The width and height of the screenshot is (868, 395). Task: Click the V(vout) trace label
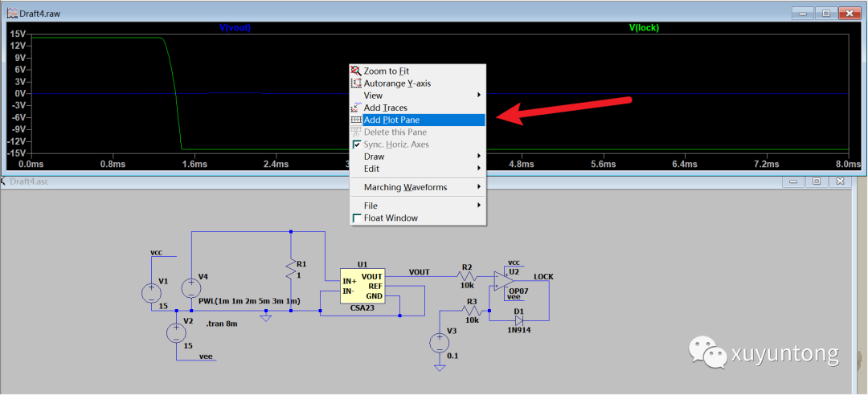[236, 27]
